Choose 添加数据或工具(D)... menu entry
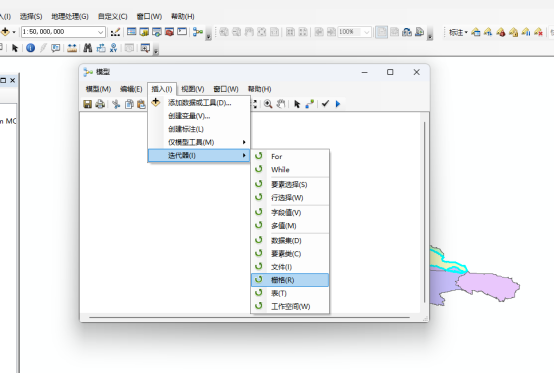 pyautogui.click(x=199, y=103)
